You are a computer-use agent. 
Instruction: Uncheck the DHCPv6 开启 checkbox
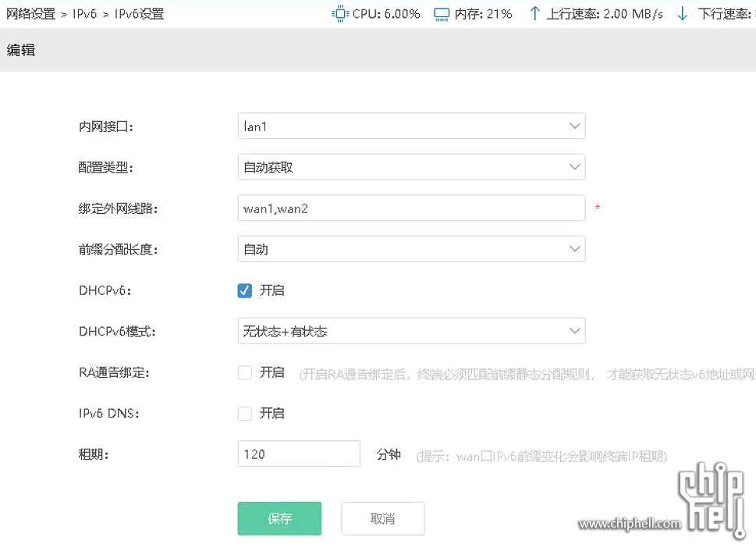click(x=244, y=290)
